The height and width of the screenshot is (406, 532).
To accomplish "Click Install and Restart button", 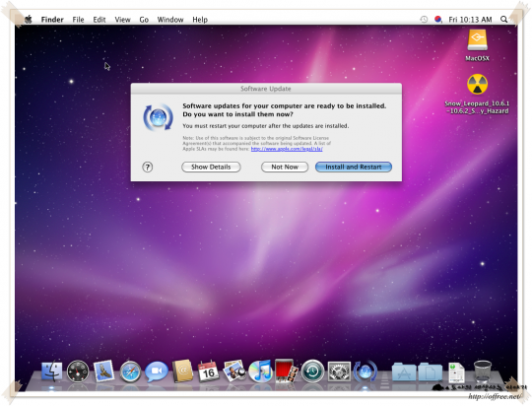I will pyautogui.click(x=354, y=167).
